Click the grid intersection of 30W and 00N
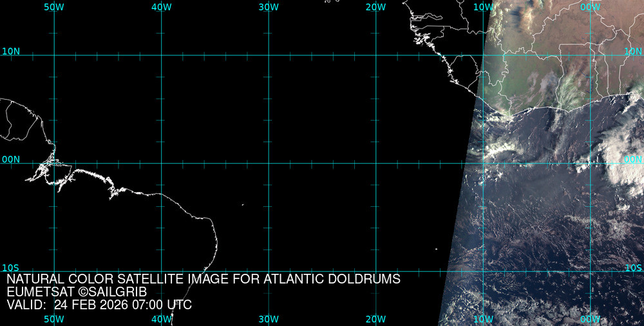This screenshot has height=326, width=644. click(x=269, y=163)
